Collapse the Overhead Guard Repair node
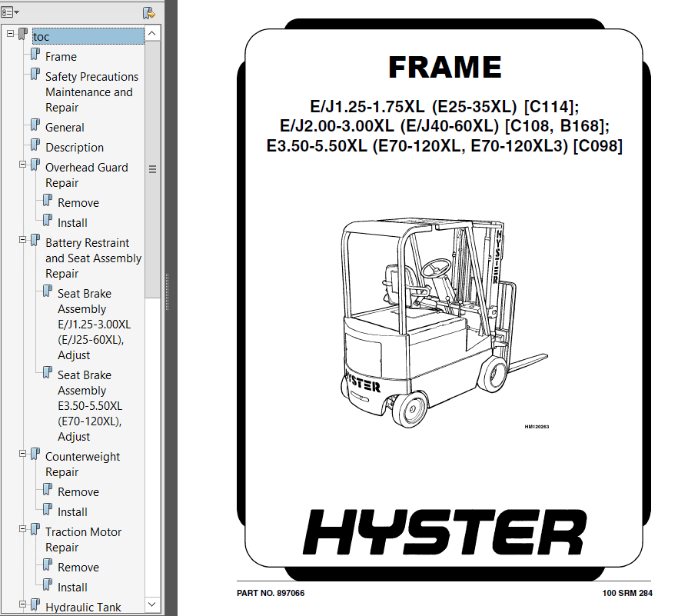 [22, 165]
